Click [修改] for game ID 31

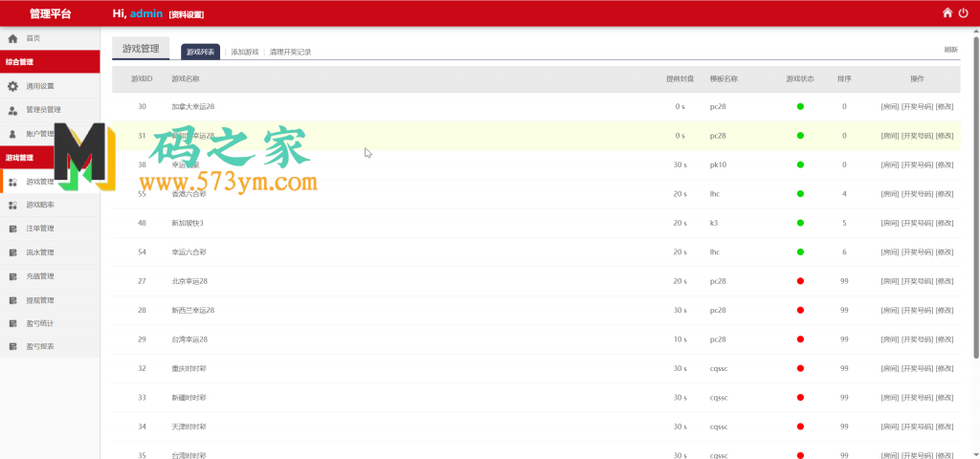tap(945, 136)
